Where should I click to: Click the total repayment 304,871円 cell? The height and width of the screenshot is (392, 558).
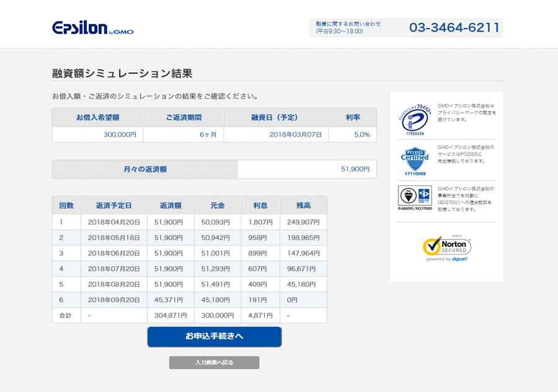(x=171, y=316)
